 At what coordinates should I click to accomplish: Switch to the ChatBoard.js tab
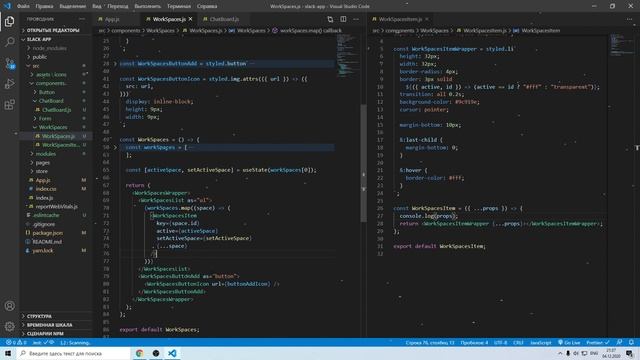pos(224,19)
